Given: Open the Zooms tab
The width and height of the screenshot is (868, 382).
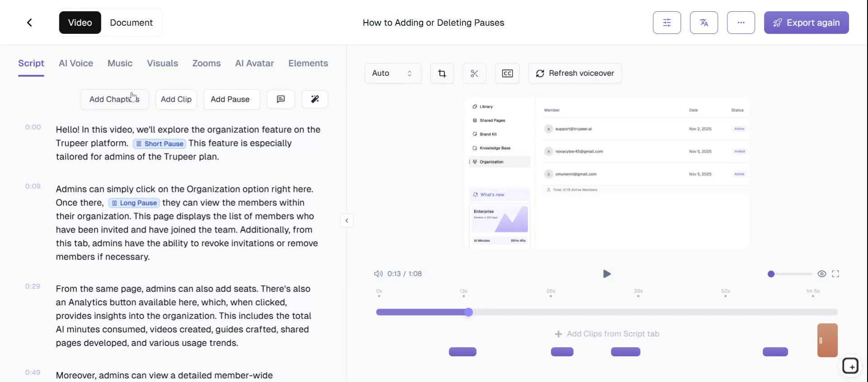Looking at the screenshot, I should click(207, 63).
